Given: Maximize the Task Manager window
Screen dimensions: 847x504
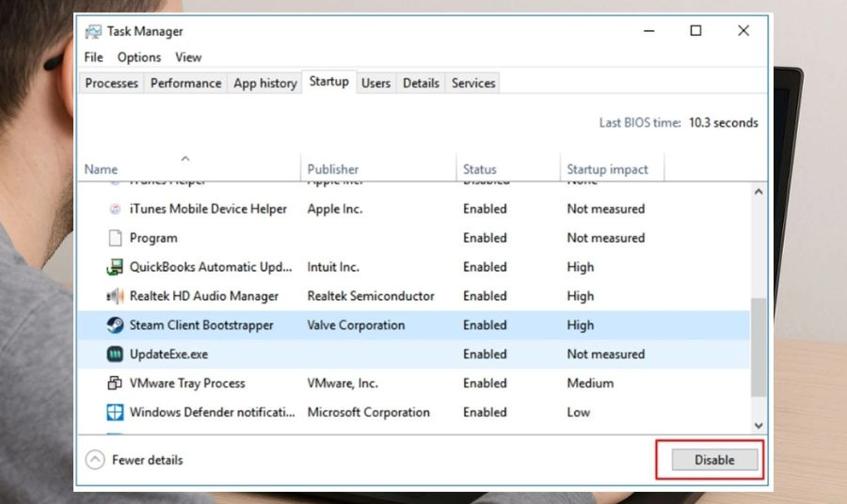Looking at the screenshot, I should (695, 31).
